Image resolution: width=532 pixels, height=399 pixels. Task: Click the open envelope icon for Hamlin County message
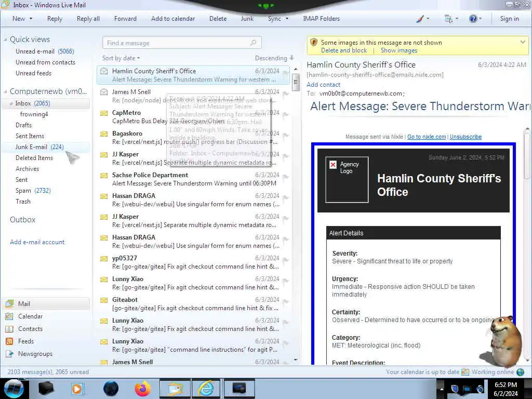coord(104,71)
